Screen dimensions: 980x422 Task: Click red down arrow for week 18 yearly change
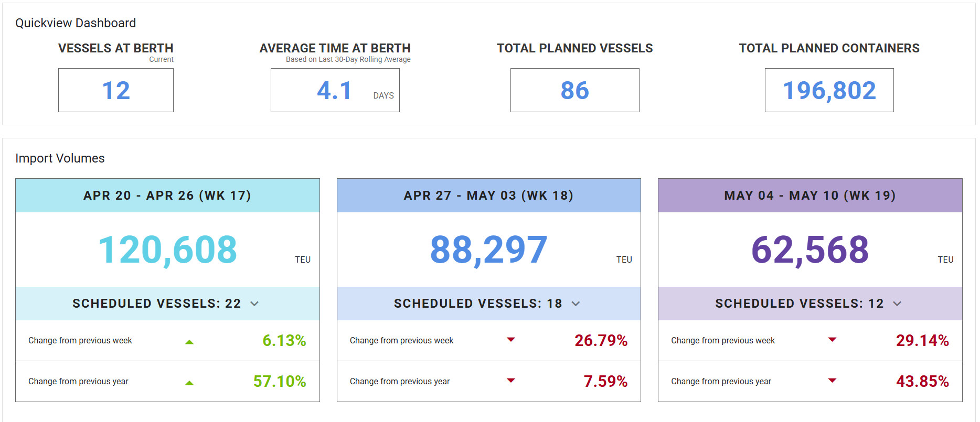pyautogui.click(x=511, y=381)
